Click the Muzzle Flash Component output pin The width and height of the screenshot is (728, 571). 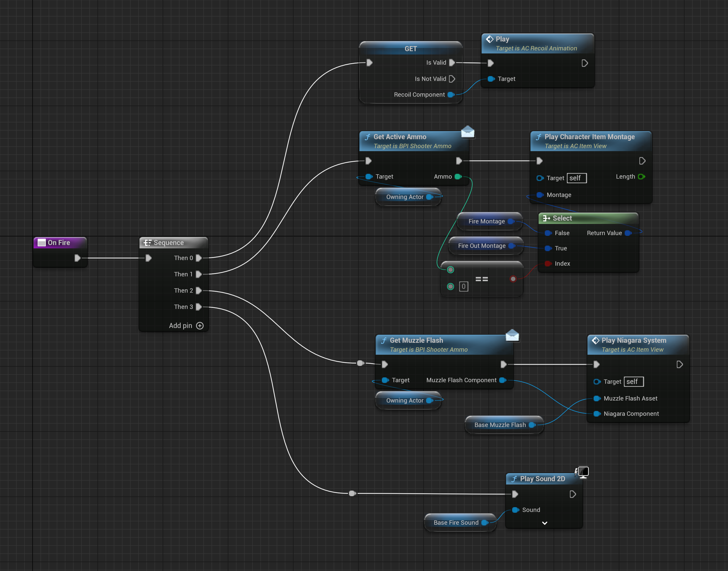point(503,380)
